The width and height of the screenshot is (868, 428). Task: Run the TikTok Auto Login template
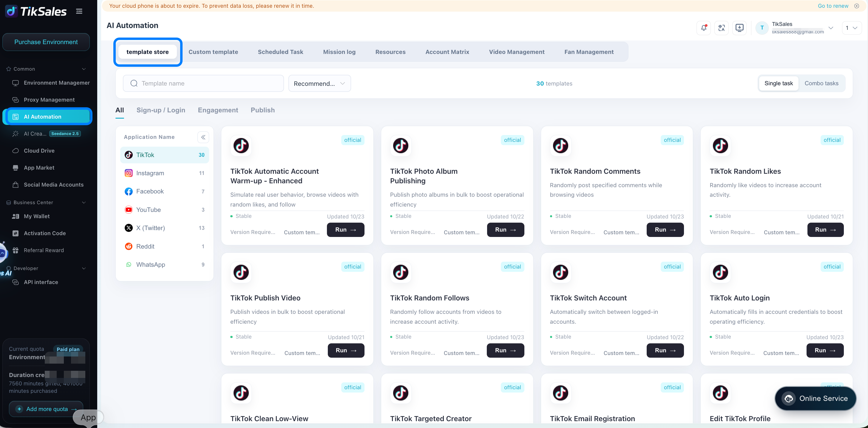[x=825, y=351]
